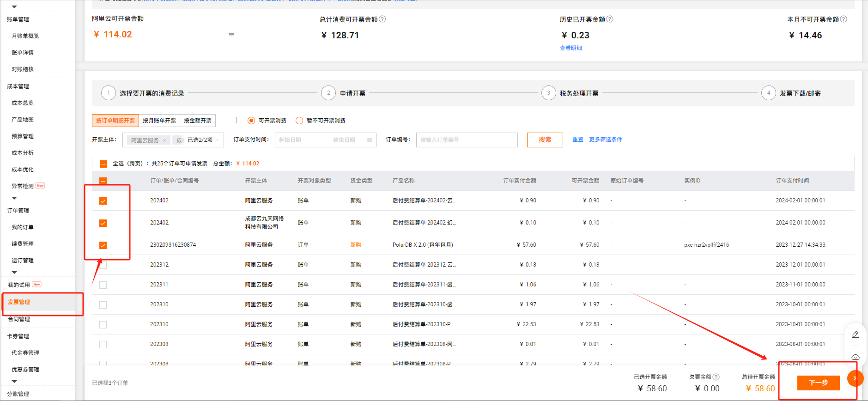868x401 pixels.
Task: Open the 开票主体 dropdown
Action: [173, 140]
